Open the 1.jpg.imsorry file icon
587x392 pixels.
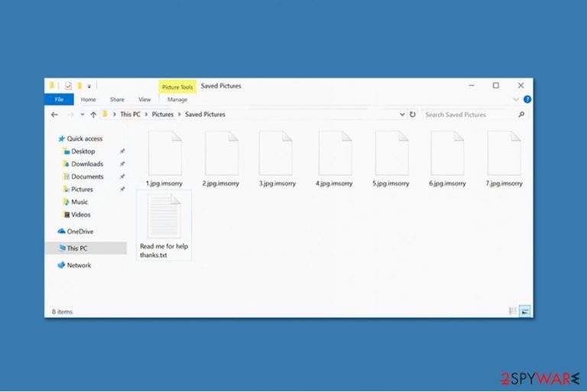point(165,153)
